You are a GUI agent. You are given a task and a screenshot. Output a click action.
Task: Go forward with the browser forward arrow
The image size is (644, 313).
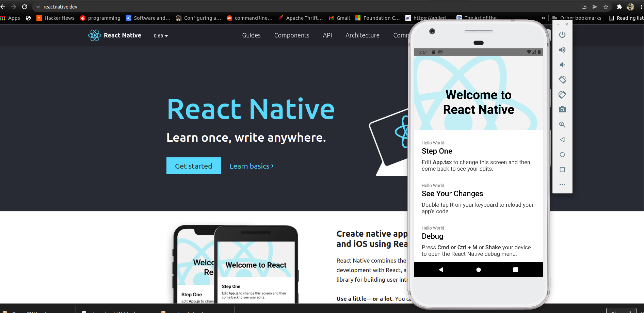click(14, 7)
